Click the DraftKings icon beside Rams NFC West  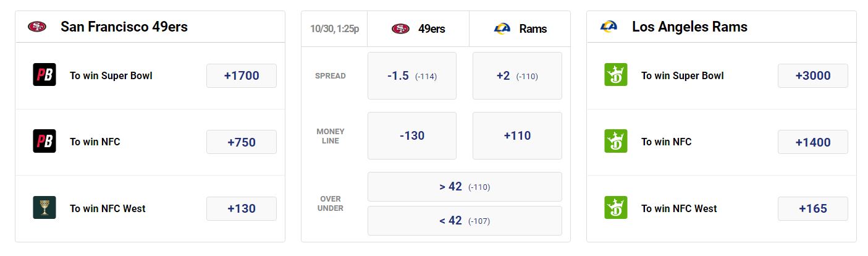click(615, 207)
